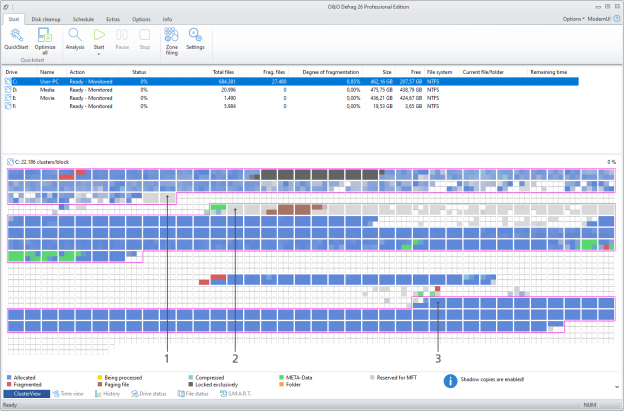This screenshot has width=624, height=411.
Task: Click the '438,79 GB' free space cell
Action: (x=411, y=90)
